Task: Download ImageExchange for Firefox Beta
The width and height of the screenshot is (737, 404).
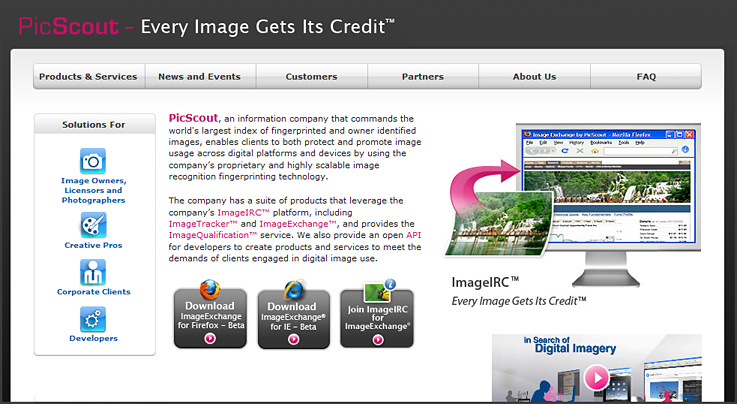Action: tap(210, 319)
